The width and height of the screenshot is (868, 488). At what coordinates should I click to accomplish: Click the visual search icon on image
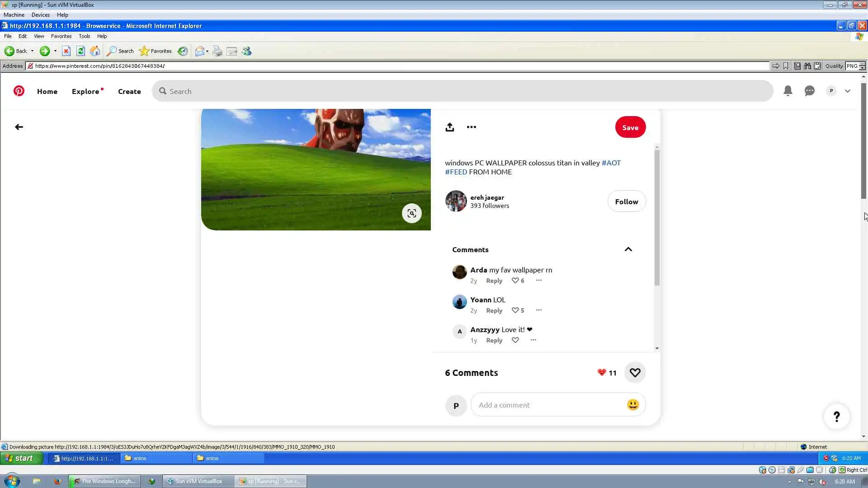click(411, 213)
